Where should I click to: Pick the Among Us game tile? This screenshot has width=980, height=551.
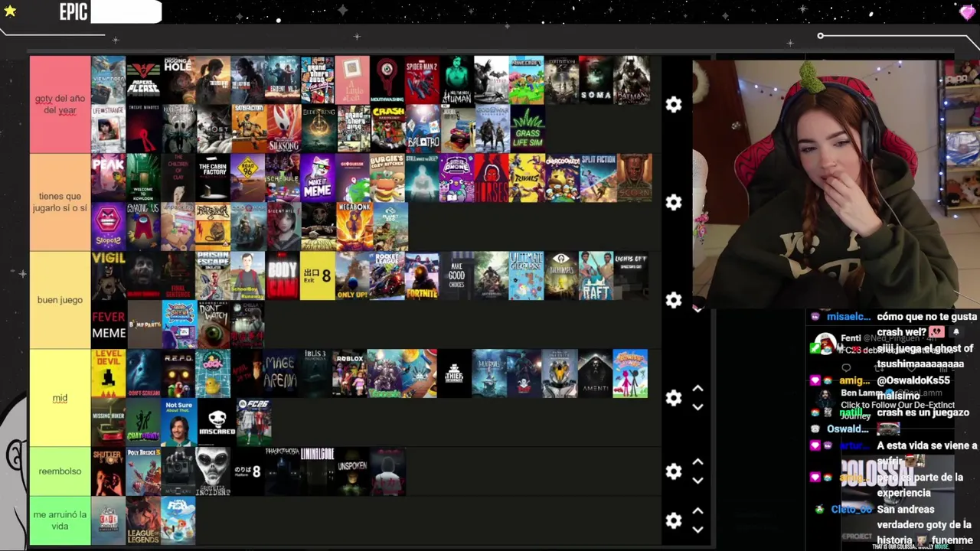pos(143,227)
